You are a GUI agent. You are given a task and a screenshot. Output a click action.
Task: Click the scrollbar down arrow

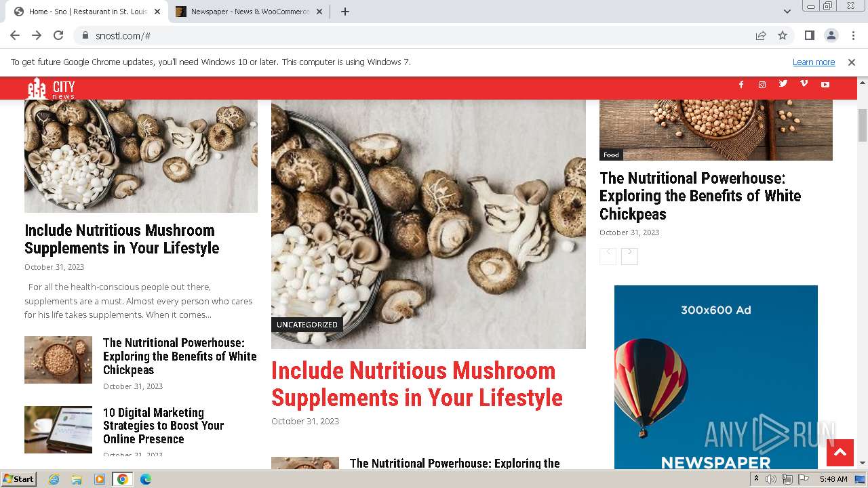pyautogui.click(x=863, y=463)
